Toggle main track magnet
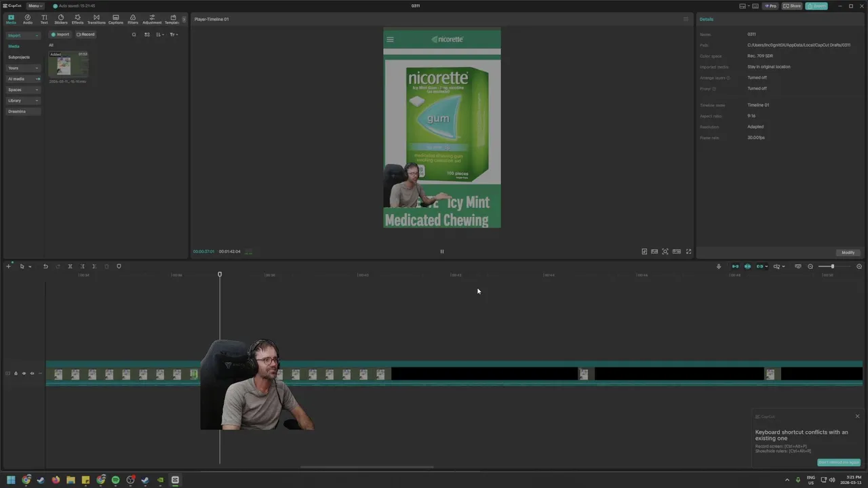Image resolution: width=868 pixels, height=488 pixels. [x=735, y=266]
